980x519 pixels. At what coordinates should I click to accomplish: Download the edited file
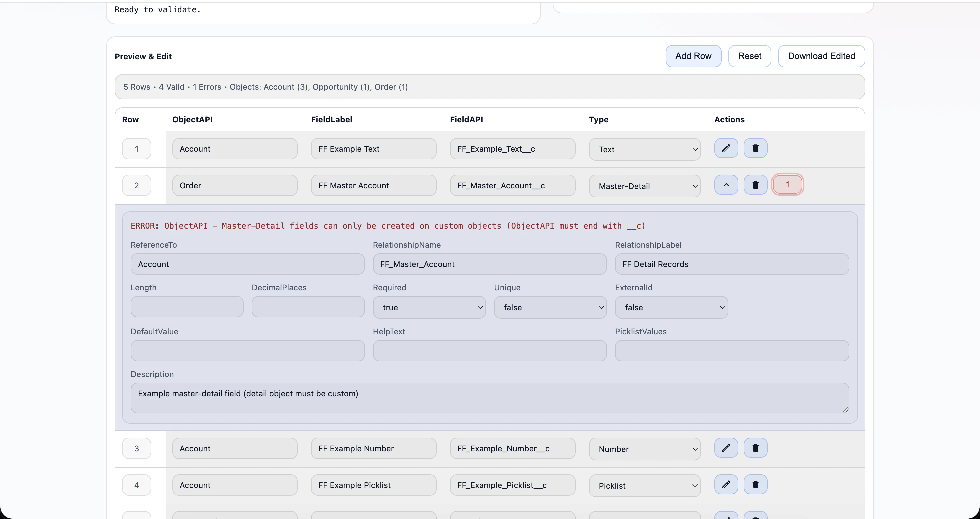tap(821, 56)
